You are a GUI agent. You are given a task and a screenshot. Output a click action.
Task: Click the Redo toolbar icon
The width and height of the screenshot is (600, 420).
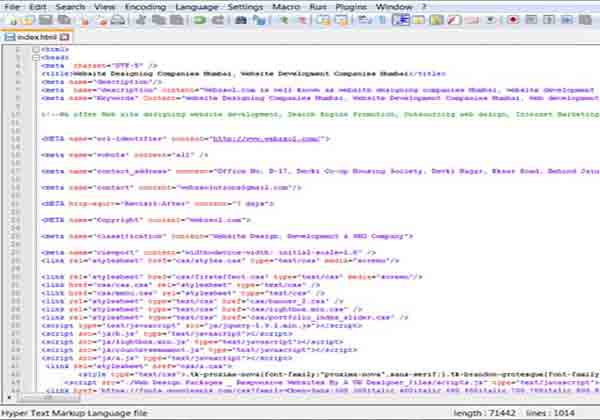[x=218, y=20]
